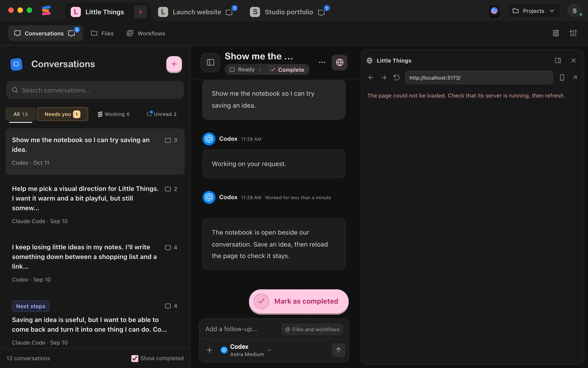
Task: Toggle the globe browser preview button
Action: (339, 62)
